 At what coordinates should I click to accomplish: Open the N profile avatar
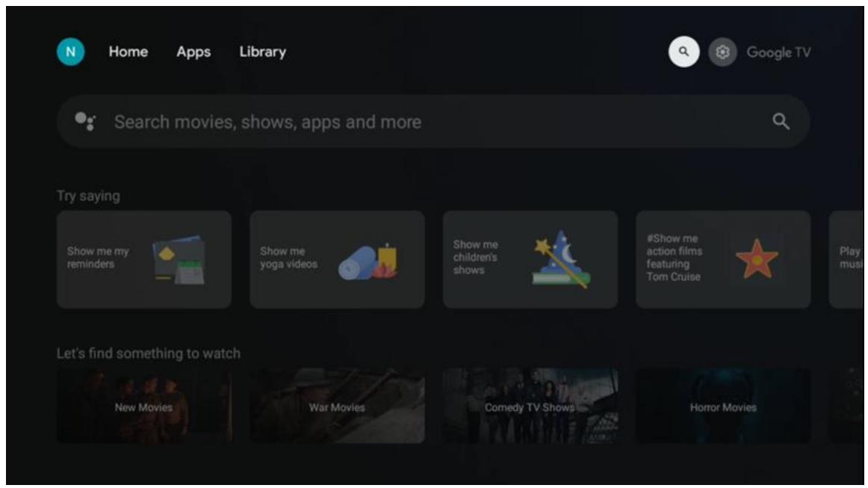click(x=70, y=52)
